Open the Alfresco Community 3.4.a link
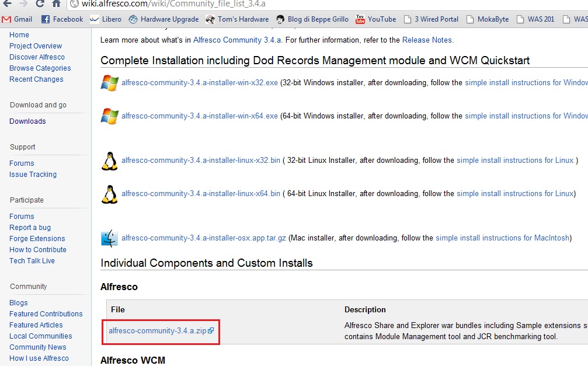Screen dimensions: 588x366 coord(237,40)
